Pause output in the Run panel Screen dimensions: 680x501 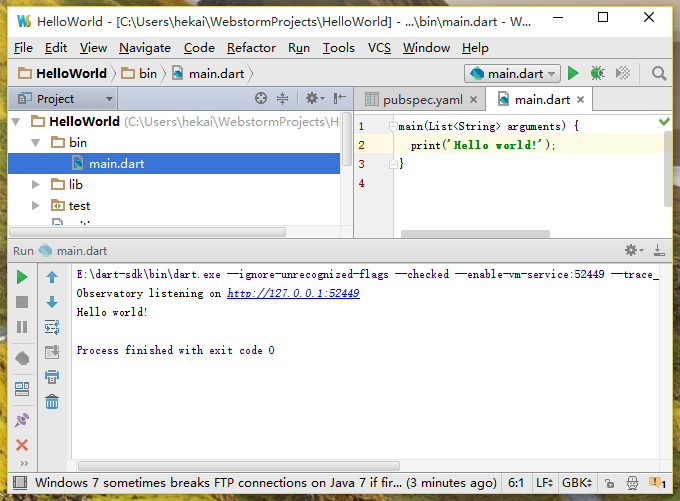click(22, 327)
